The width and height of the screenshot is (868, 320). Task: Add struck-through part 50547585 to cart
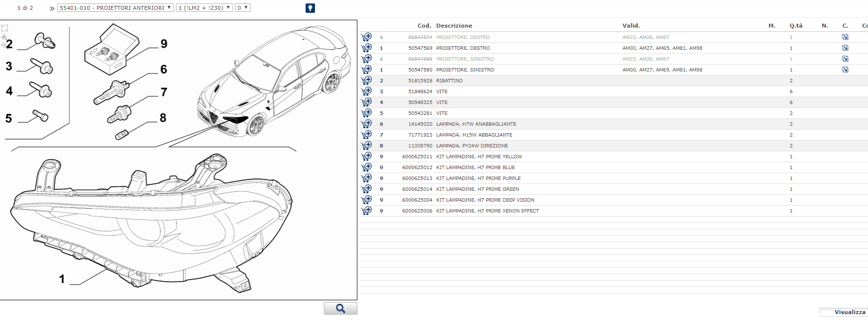pyautogui.click(x=366, y=59)
